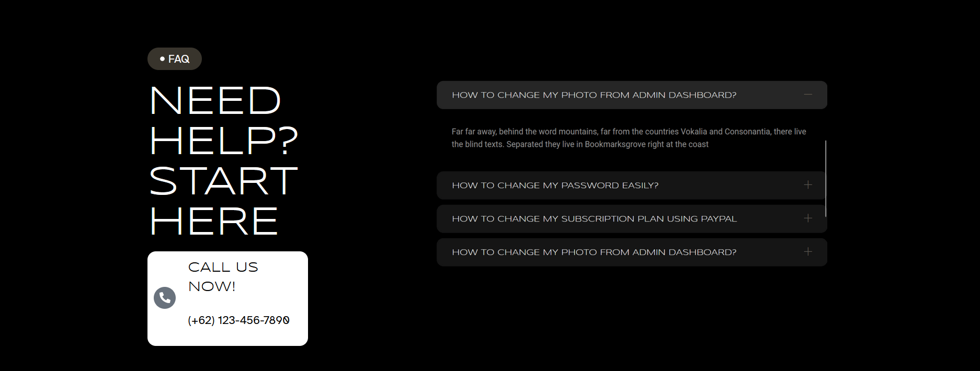Click 'Vokalia and Consonantia' in the answer text
This screenshot has height=371, width=980.
tap(725, 132)
